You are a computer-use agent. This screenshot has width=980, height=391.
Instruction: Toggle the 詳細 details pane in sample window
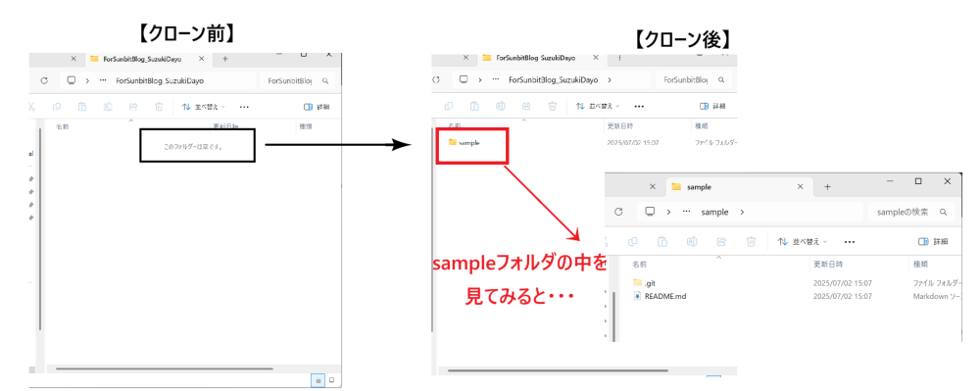[x=933, y=241]
